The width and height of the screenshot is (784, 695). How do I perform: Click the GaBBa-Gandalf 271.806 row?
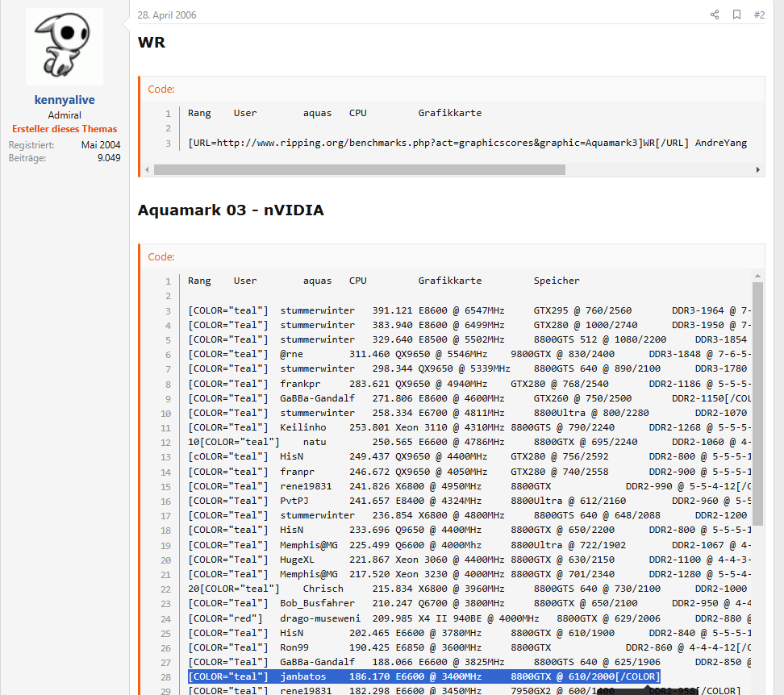(469, 398)
